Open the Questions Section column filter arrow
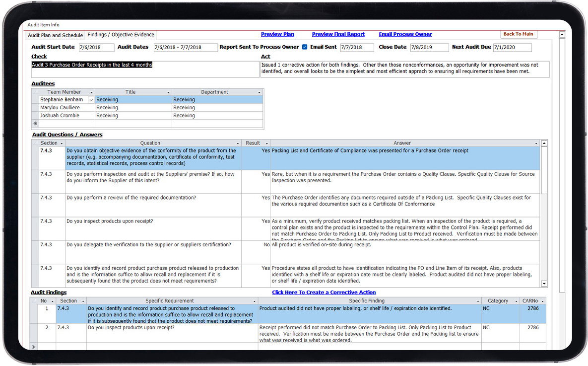Image resolution: width=588 pixels, height=366 pixels. (x=62, y=144)
